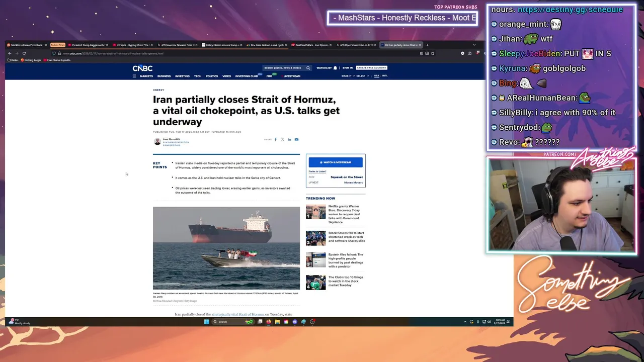Open the CNBC hamburger menu
Screen dimensions: 644x362
click(x=134, y=76)
